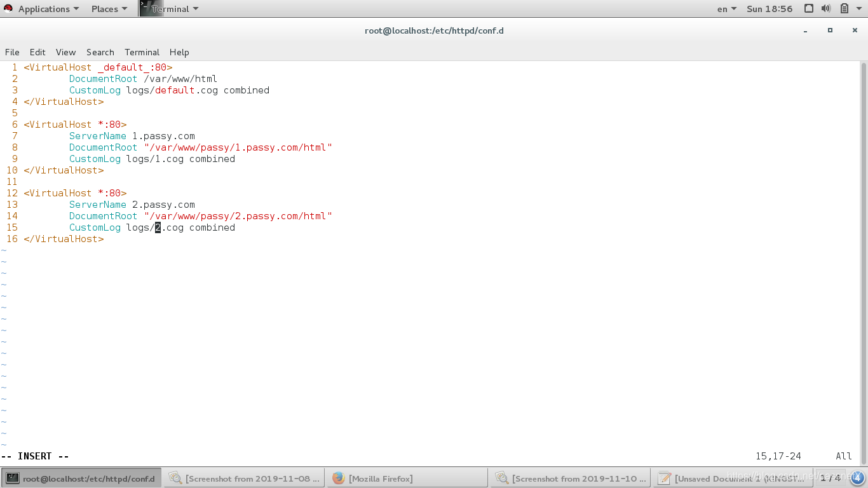Open the Edit menu
868x488 pixels.
(37, 52)
